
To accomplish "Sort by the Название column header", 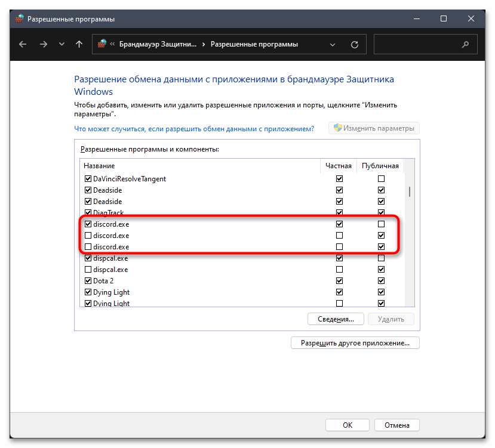I will tap(99, 166).
